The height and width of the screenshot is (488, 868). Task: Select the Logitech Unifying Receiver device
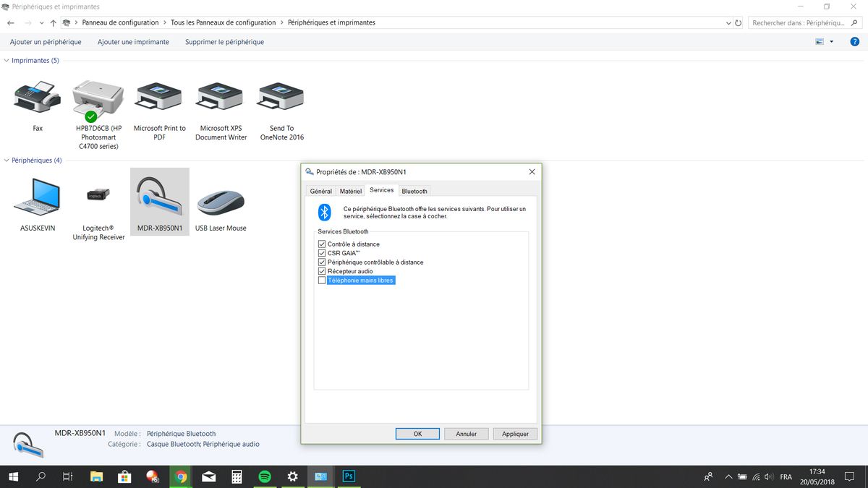click(98, 197)
